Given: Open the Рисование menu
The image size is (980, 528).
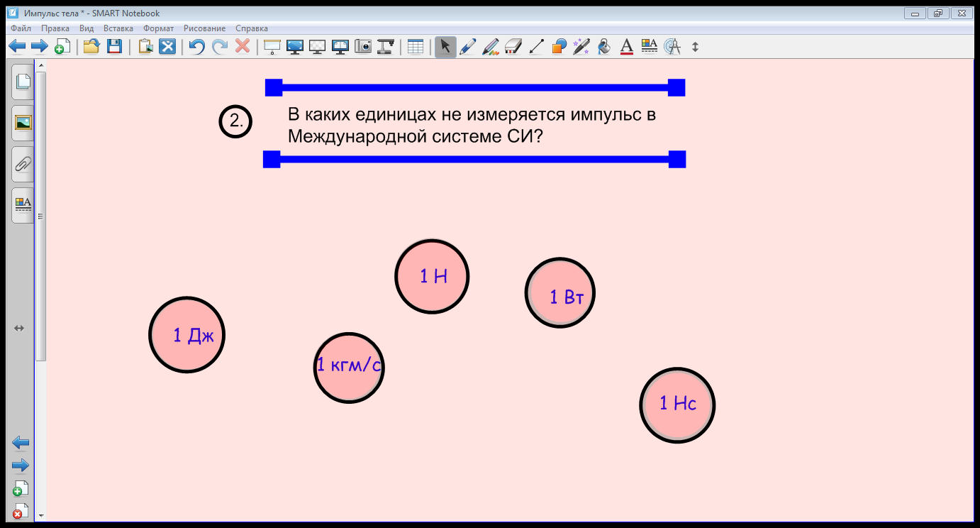Looking at the screenshot, I should (205, 28).
